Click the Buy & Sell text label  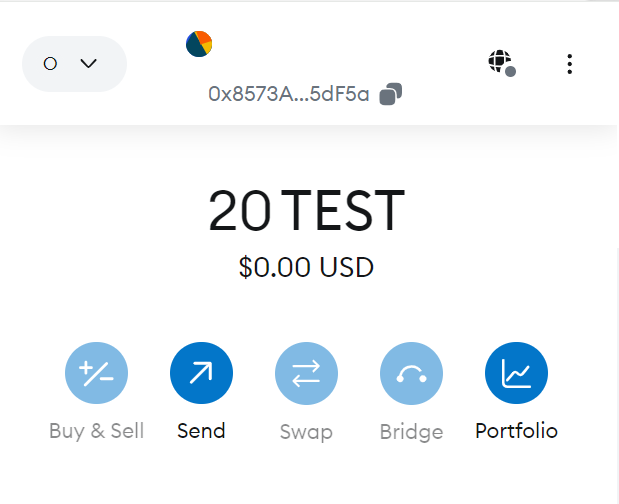(x=96, y=431)
